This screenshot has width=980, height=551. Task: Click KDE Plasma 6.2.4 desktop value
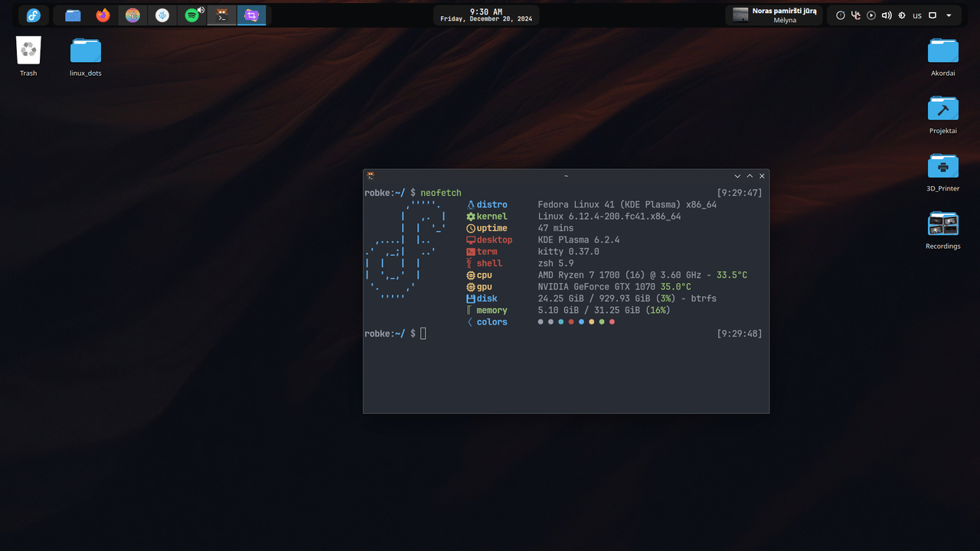click(x=579, y=240)
